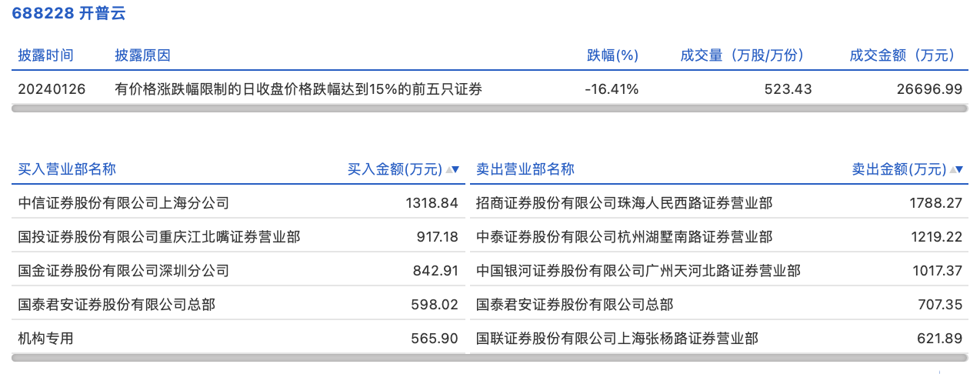Select the 成交金额（万元） column header
This screenshot has height=374, width=980.
click(902, 55)
